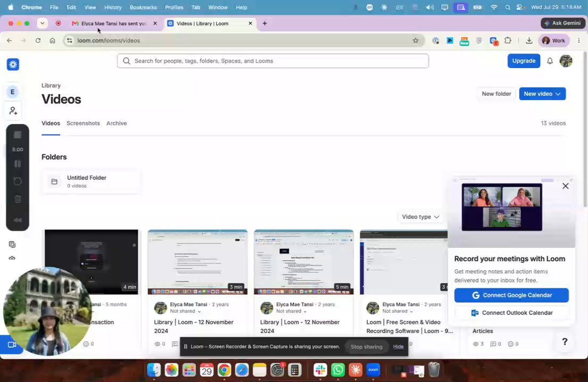
Task: Open a new Chrome tab with plus button
Action: click(x=265, y=23)
